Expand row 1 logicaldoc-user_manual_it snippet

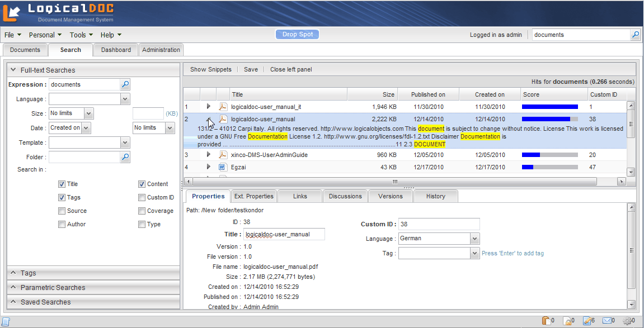[209, 106]
